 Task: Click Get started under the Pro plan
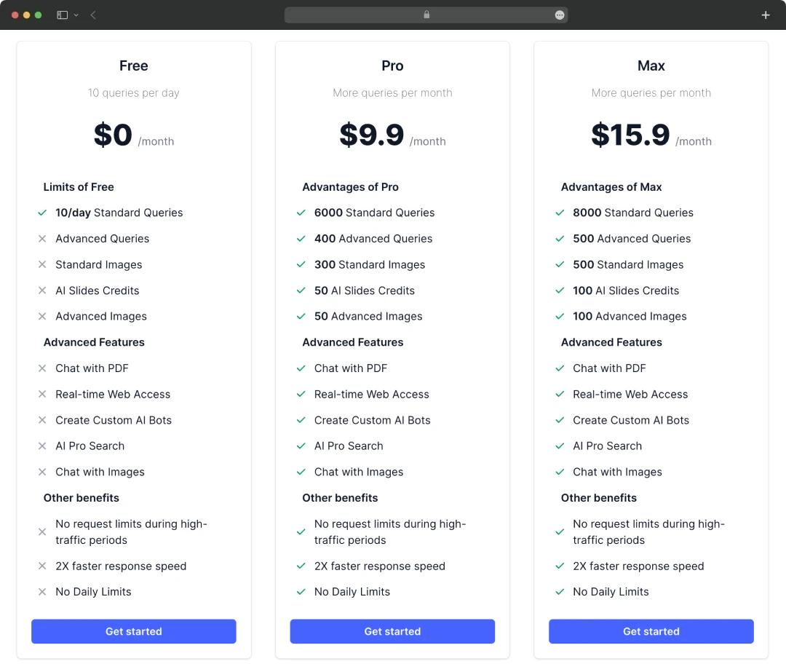point(392,631)
